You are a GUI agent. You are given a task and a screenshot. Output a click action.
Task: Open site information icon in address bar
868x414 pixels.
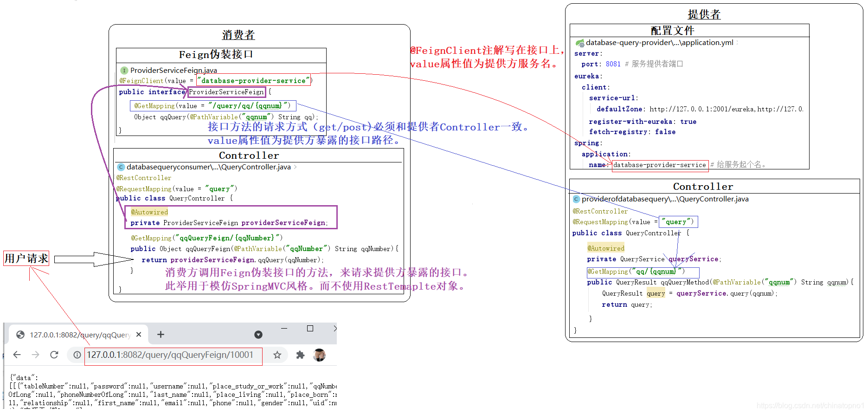click(x=77, y=355)
